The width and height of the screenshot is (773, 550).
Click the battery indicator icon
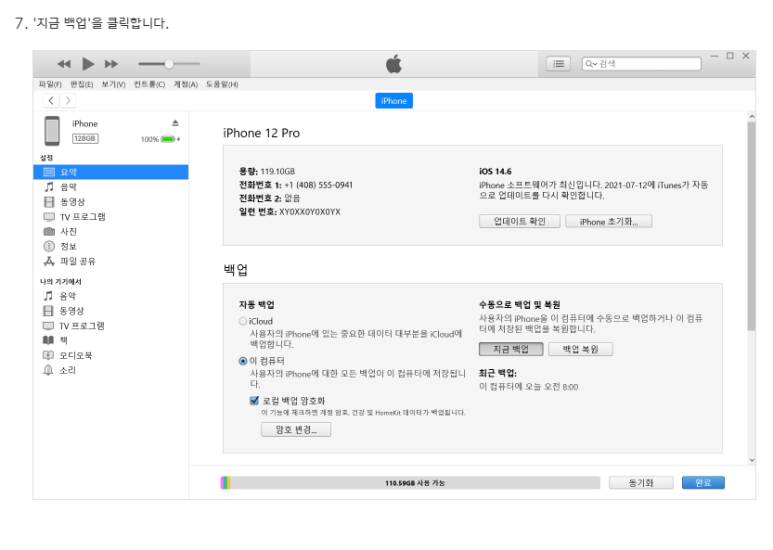[168, 139]
